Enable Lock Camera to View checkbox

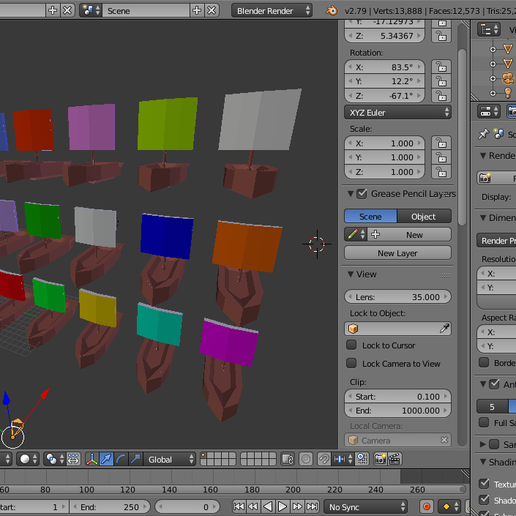[x=351, y=363]
